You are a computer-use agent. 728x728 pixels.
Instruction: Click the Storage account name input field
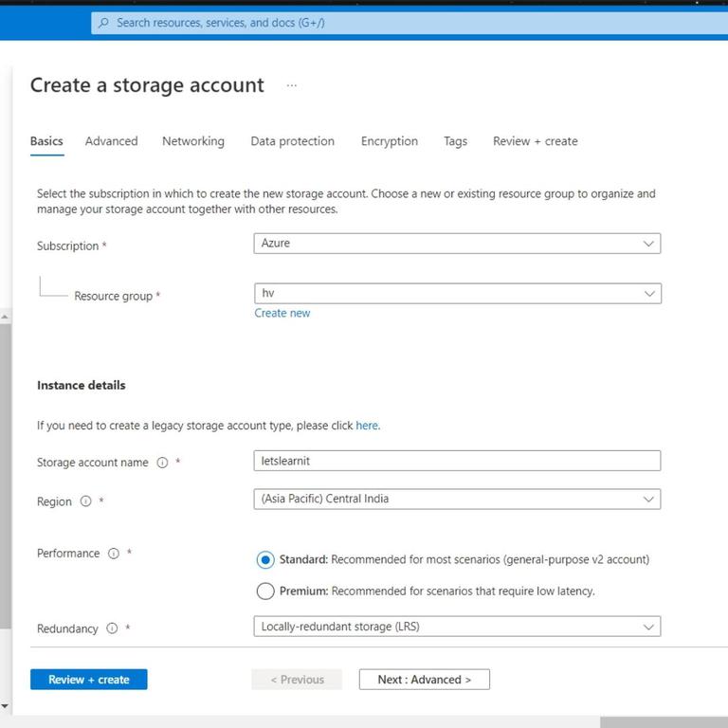[457, 461]
